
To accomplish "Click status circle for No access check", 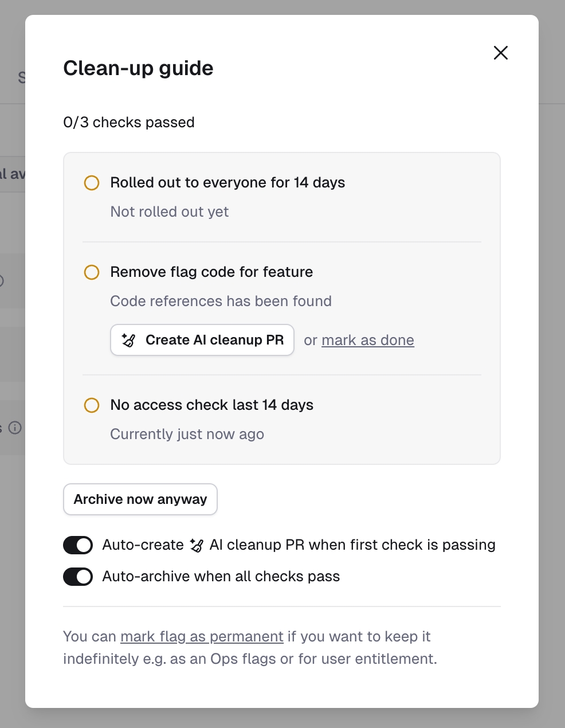I will pyautogui.click(x=92, y=405).
